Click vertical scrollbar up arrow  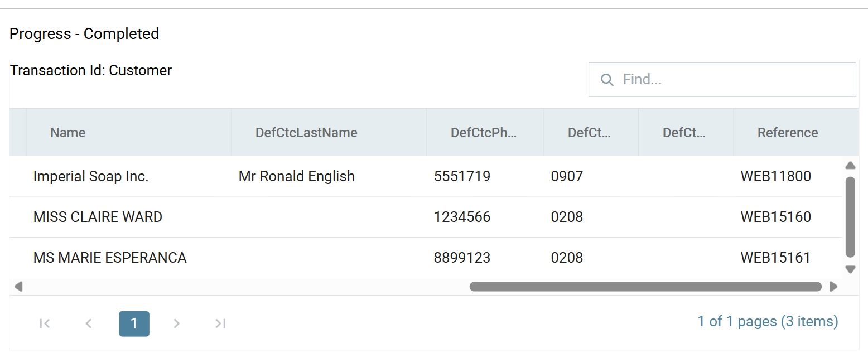tap(850, 166)
